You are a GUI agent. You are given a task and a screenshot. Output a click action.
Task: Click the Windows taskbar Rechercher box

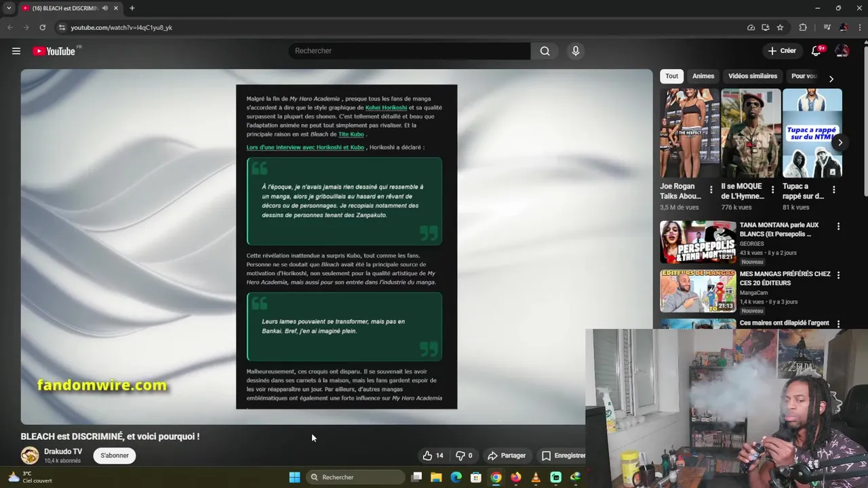coord(355,477)
